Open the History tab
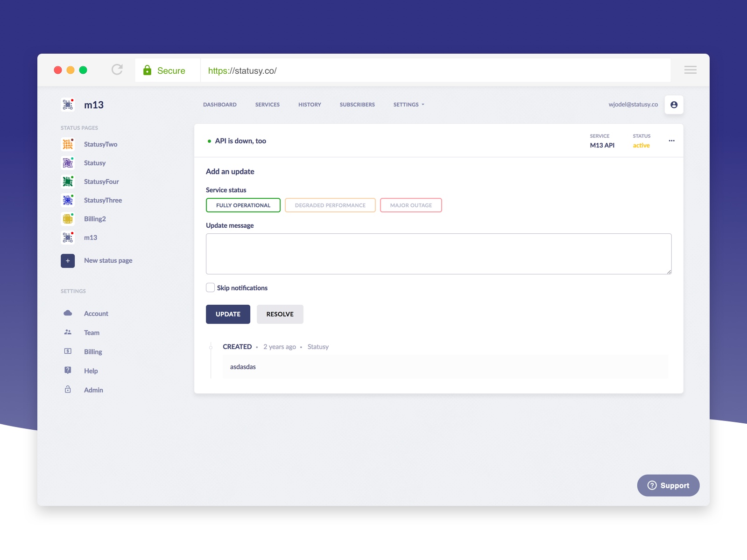This screenshot has height=560, width=747. [x=310, y=105]
